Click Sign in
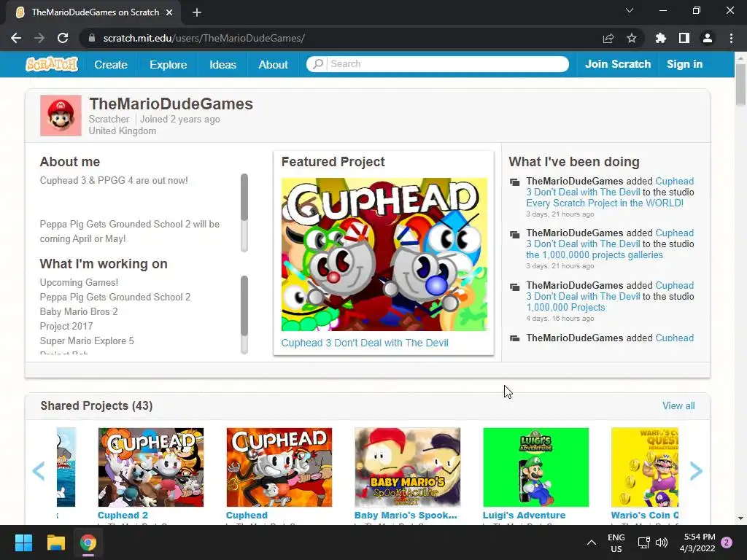747x560 pixels. pos(684,64)
